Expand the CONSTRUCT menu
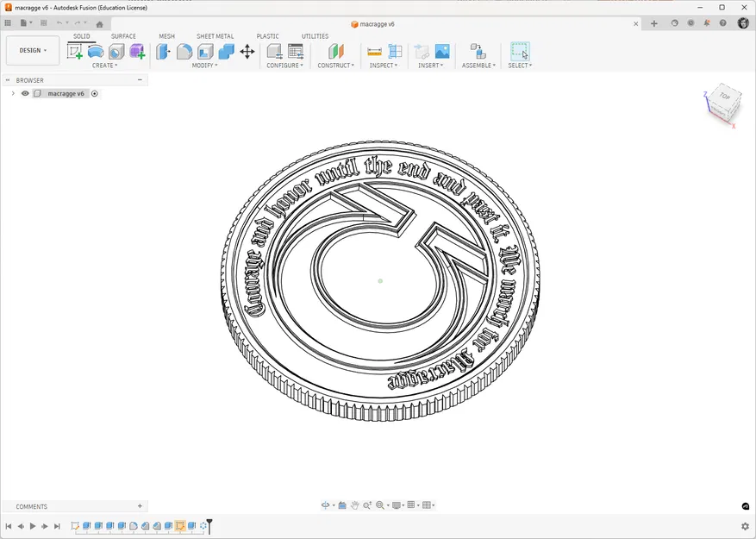Screen dimensions: 756x539 pos(335,66)
